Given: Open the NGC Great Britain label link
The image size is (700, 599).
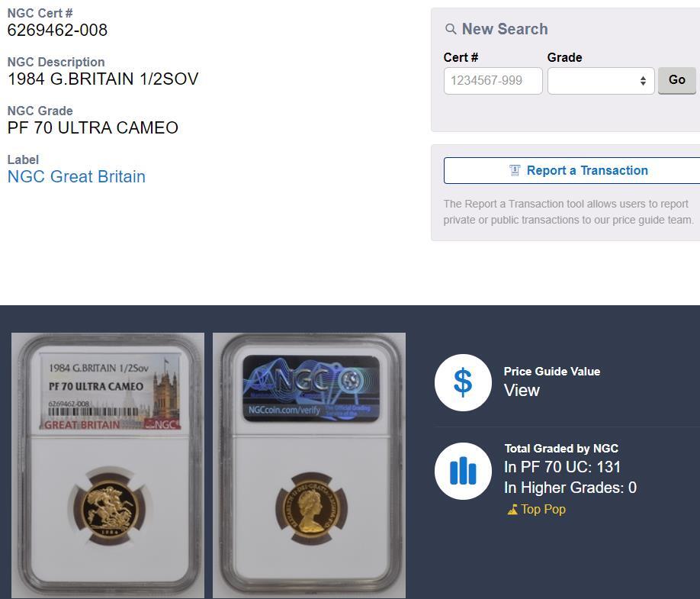Looking at the screenshot, I should coord(76,176).
